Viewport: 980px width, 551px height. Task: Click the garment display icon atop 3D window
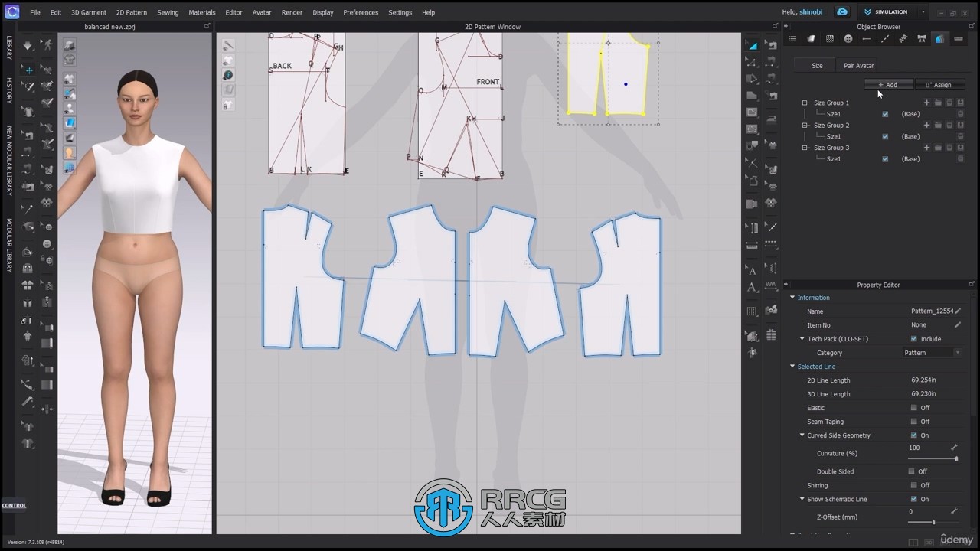point(69,45)
